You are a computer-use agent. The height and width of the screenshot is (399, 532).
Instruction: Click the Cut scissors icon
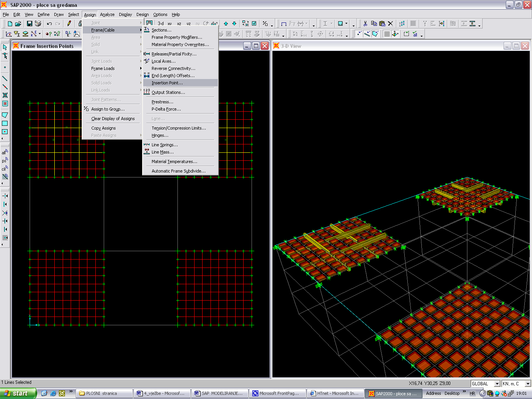[x=365, y=24]
